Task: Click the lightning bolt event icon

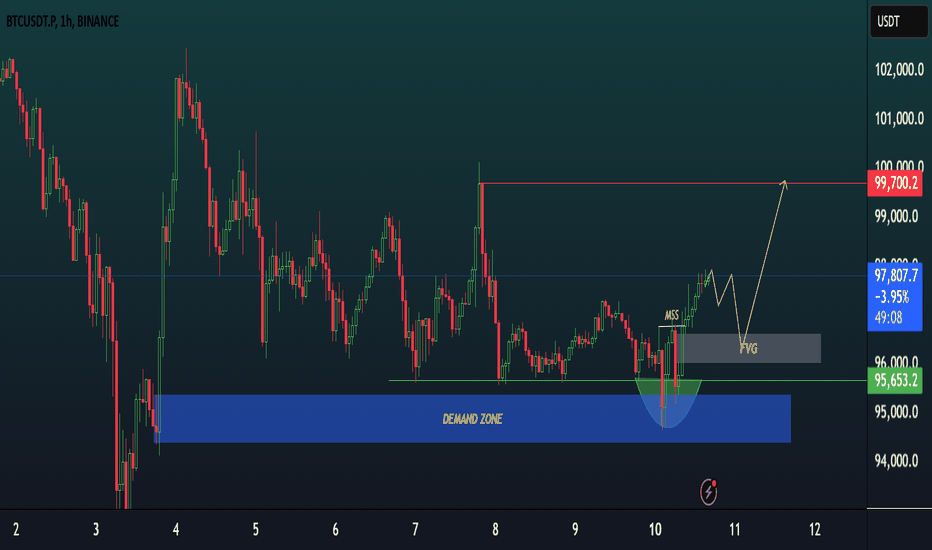Action: (x=708, y=492)
